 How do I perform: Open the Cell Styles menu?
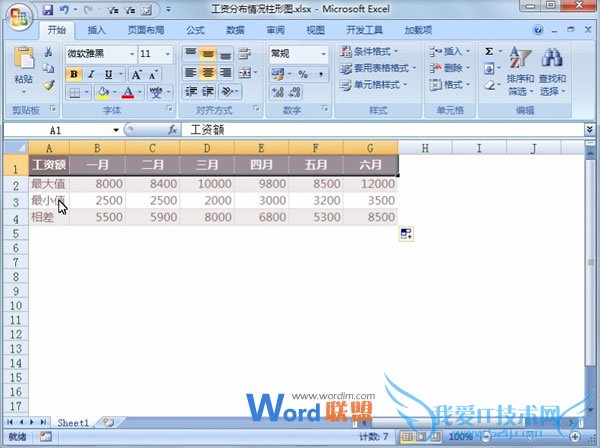click(373, 85)
